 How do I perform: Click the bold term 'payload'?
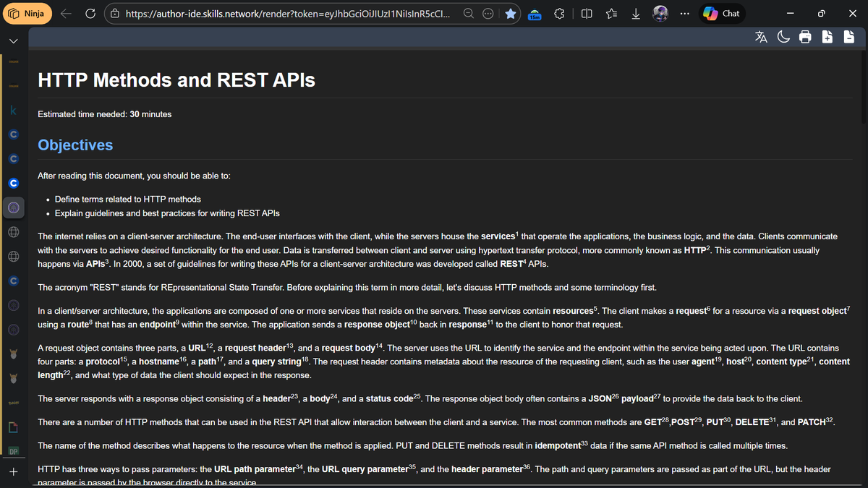637,399
